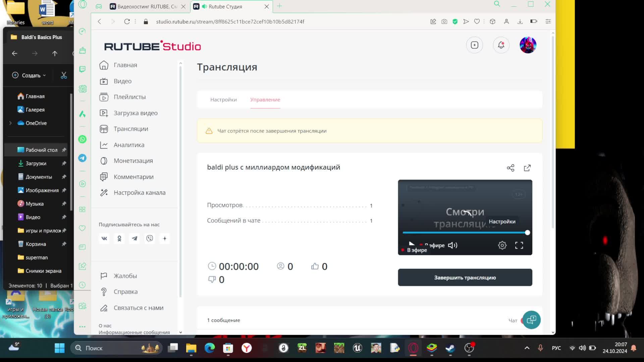Mute the stream preview volume
This screenshot has height=362, width=644.
click(452, 245)
